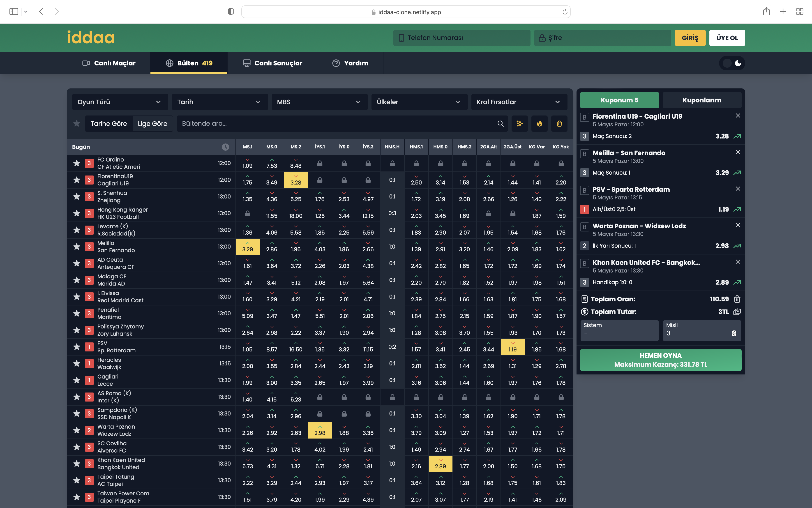Adjust the Misli stepper arrows
The height and width of the screenshot is (508, 812).
(x=734, y=333)
